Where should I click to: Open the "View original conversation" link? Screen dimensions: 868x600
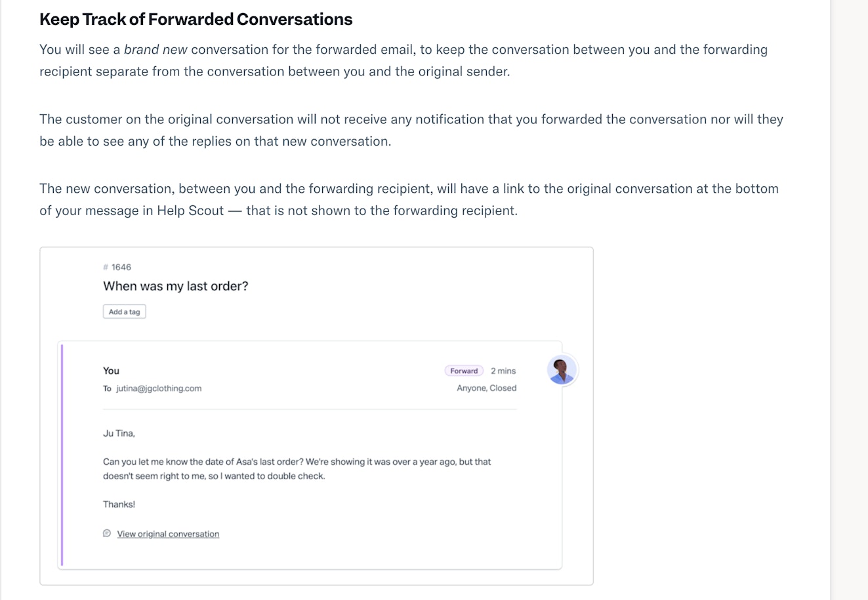(x=168, y=534)
